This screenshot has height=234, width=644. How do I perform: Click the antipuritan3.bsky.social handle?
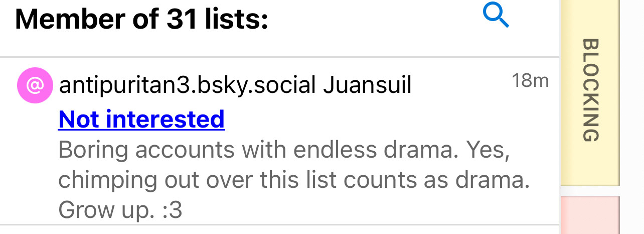[187, 86]
